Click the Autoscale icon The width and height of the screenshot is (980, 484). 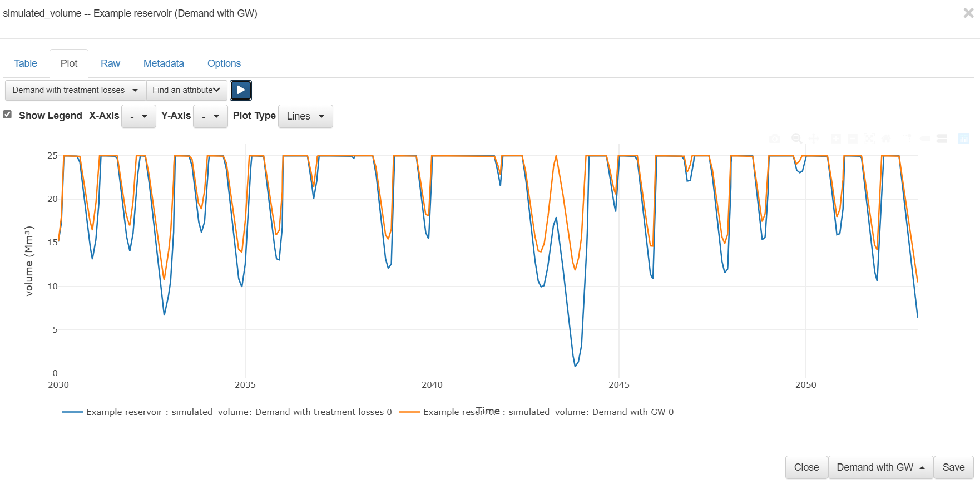click(869, 139)
